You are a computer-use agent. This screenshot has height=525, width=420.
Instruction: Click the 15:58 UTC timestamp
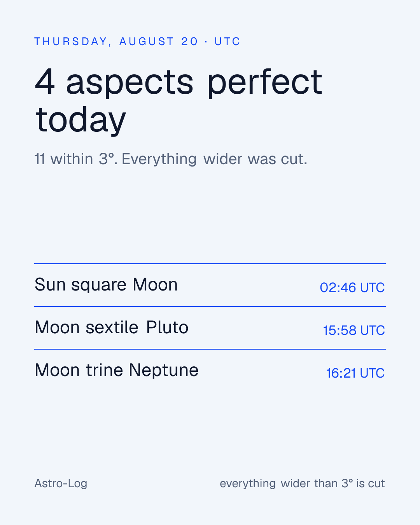point(354,330)
